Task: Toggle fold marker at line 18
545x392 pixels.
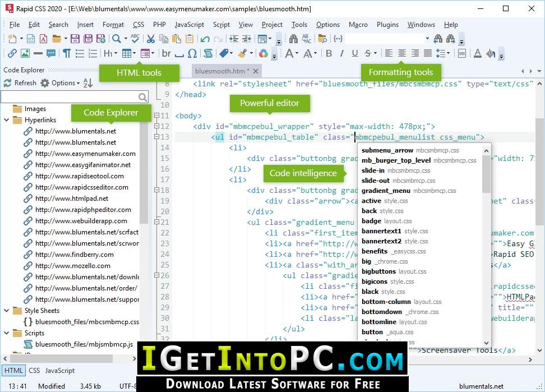Action: coord(156,190)
